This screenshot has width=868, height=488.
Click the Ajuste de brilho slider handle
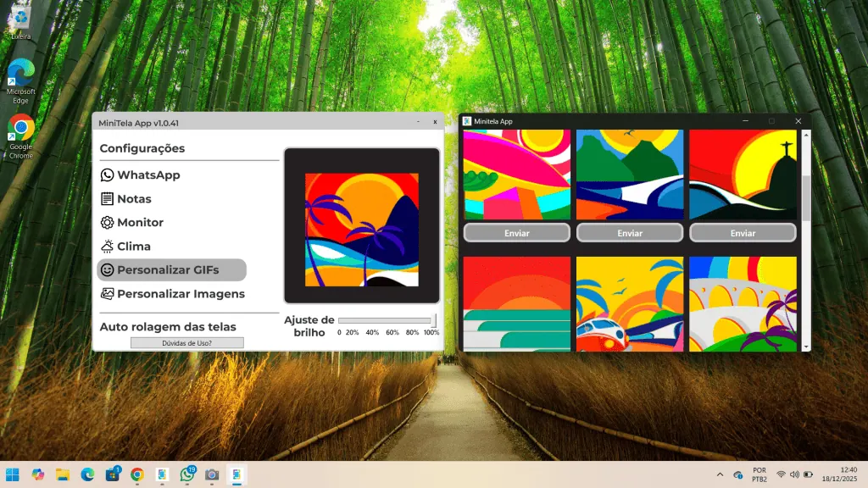[x=434, y=320]
